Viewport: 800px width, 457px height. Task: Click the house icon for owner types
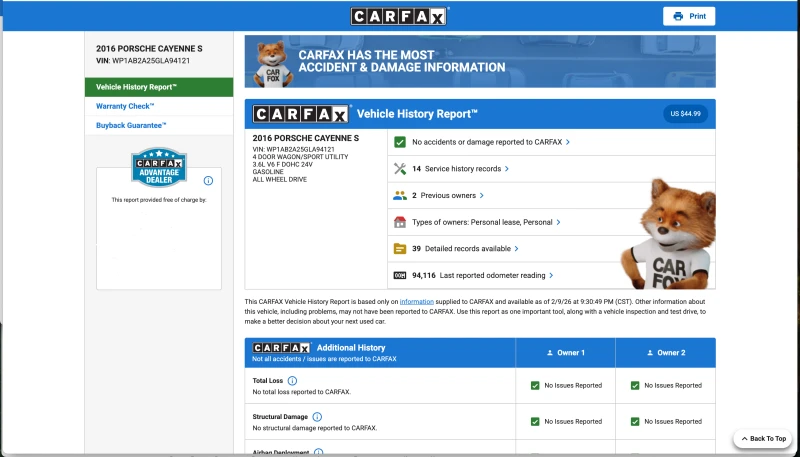[400, 222]
